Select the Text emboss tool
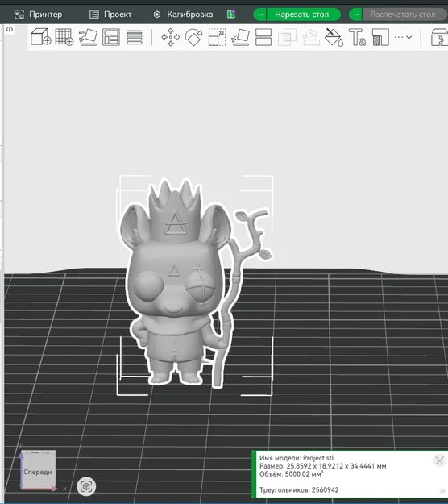 [357, 37]
